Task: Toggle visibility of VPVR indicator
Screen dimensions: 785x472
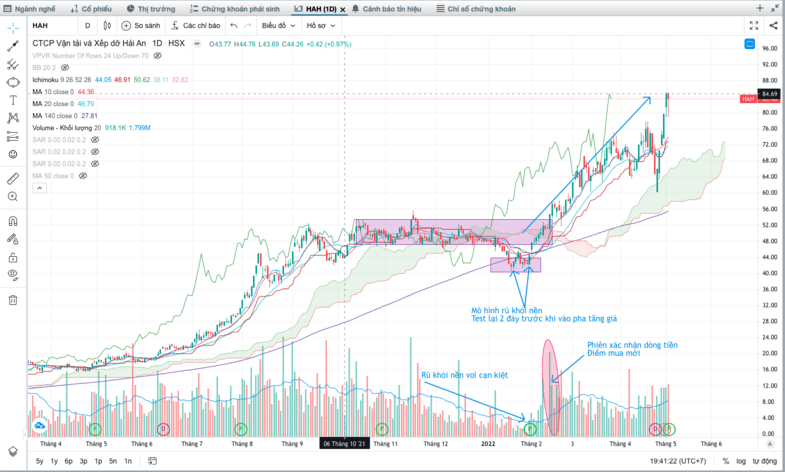Action: [157, 56]
